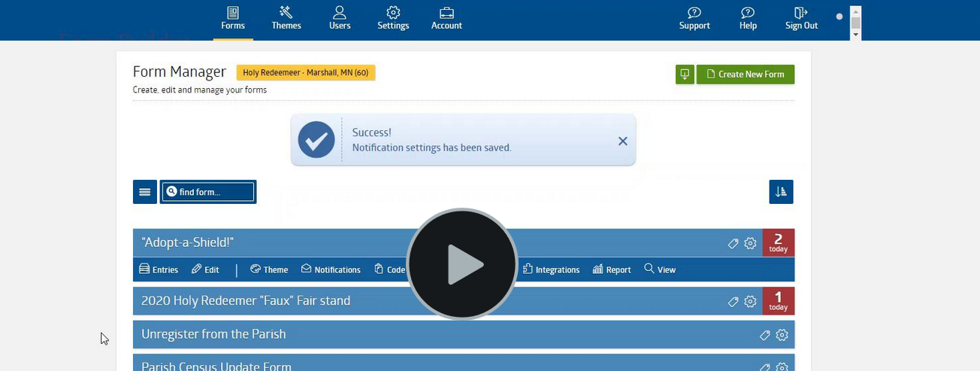Dismiss the Success notification banner
This screenshot has width=980, height=371.
click(622, 141)
